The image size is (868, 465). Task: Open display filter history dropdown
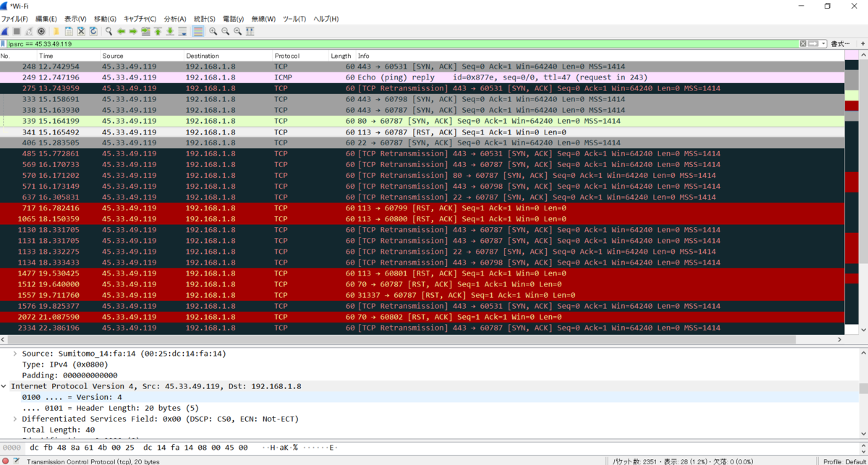click(x=822, y=44)
